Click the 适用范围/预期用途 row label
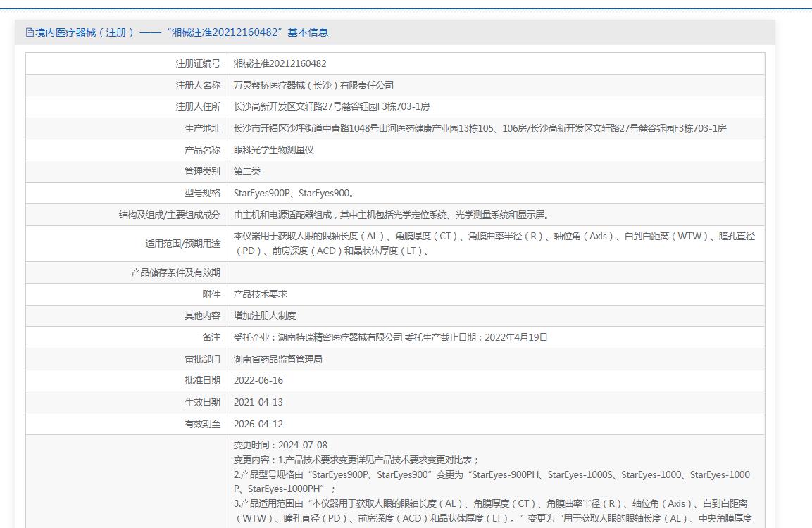 pos(182,244)
